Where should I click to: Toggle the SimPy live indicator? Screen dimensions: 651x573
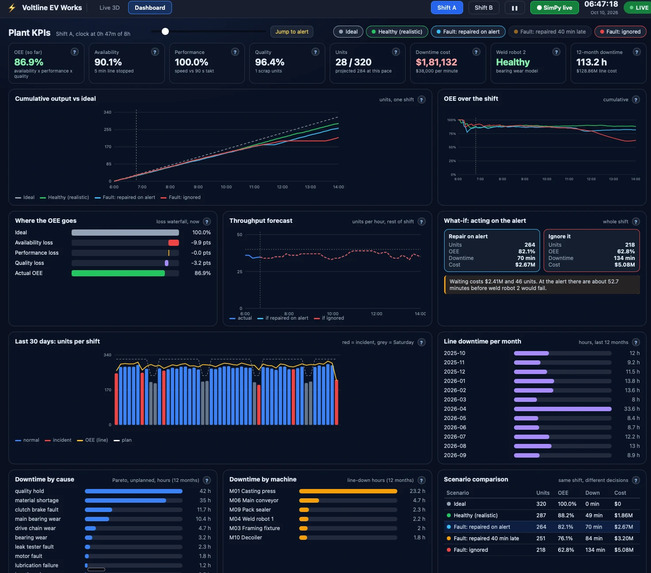pyautogui.click(x=554, y=8)
